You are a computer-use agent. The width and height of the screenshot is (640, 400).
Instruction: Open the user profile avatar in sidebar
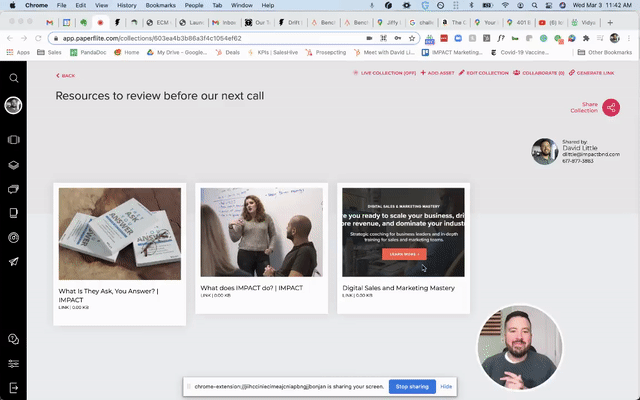(x=13, y=105)
